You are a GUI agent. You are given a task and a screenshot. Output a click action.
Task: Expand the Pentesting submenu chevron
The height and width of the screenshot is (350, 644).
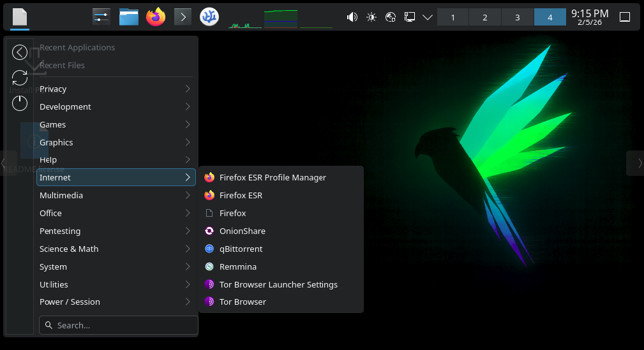tap(188, 231)
